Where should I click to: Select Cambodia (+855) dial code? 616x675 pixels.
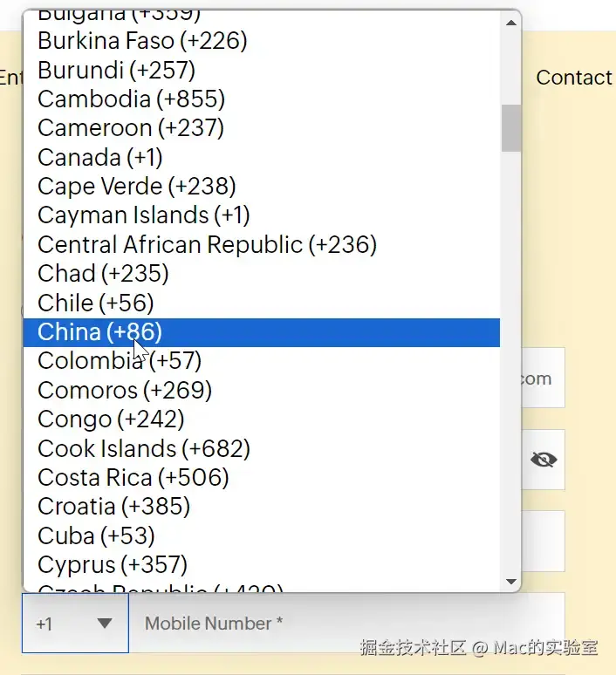pos(131,99)
